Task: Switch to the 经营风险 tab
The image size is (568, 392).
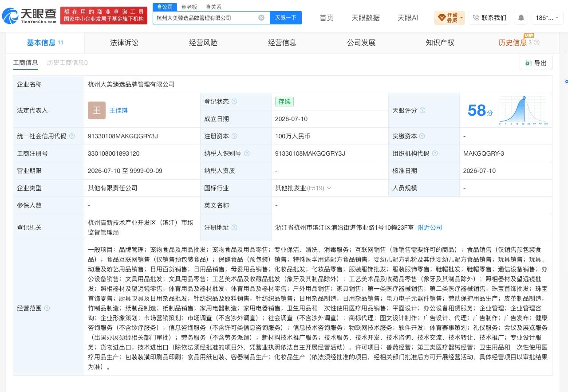Action: [x=203, y=43]
